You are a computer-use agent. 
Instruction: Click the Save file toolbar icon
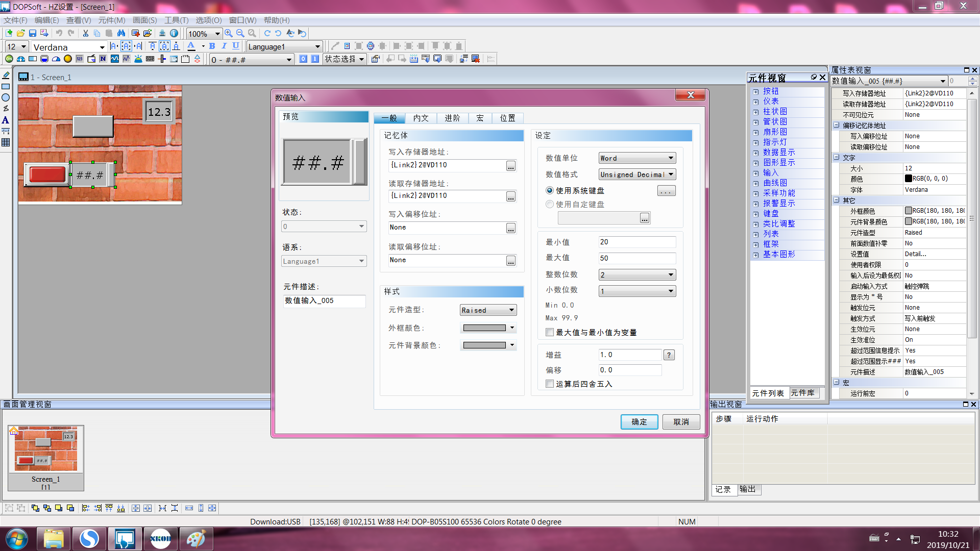(33, 33)
